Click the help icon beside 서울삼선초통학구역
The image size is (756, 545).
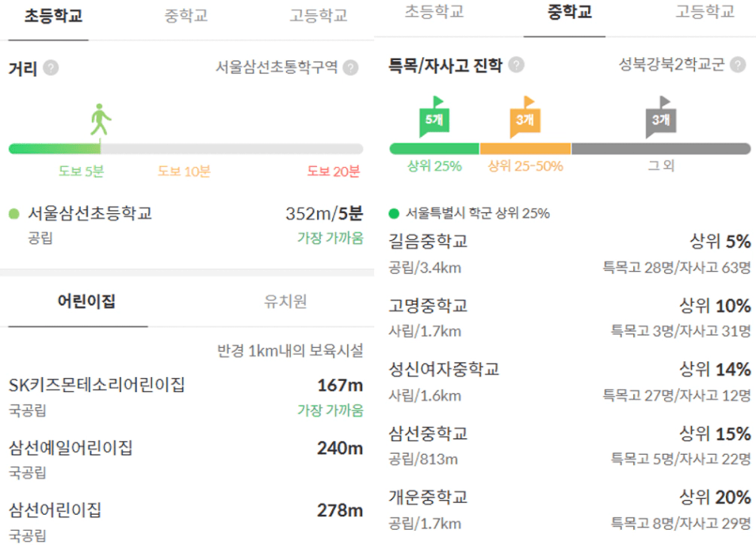pos(350,68)
